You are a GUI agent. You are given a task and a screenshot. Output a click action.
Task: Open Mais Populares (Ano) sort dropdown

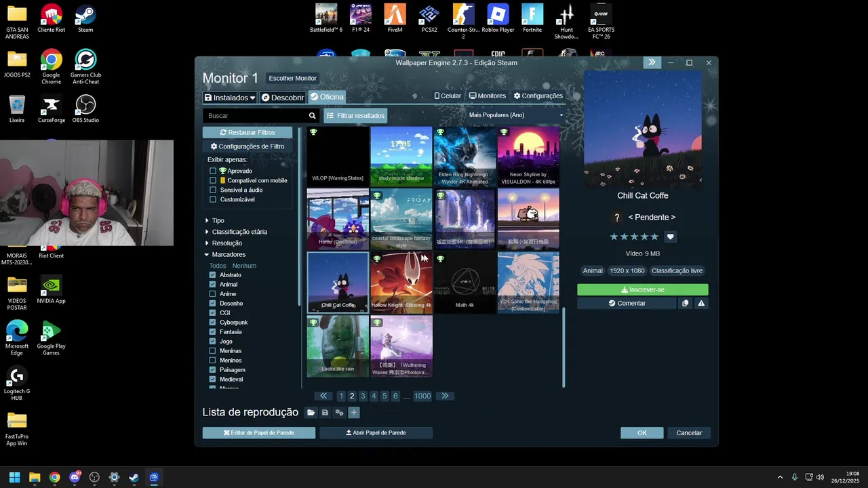coord(516,115)
